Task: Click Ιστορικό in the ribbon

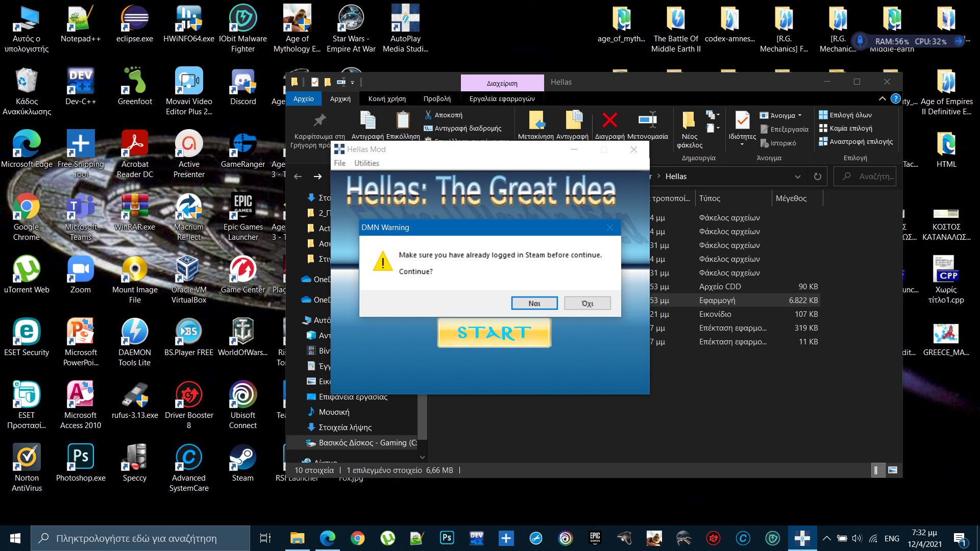Action: [x=778, y=143]
